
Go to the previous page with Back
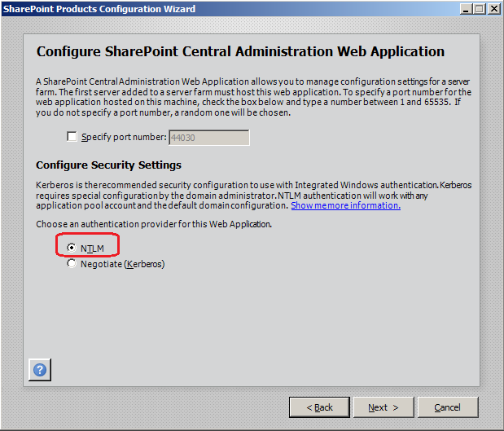point(319,407)
